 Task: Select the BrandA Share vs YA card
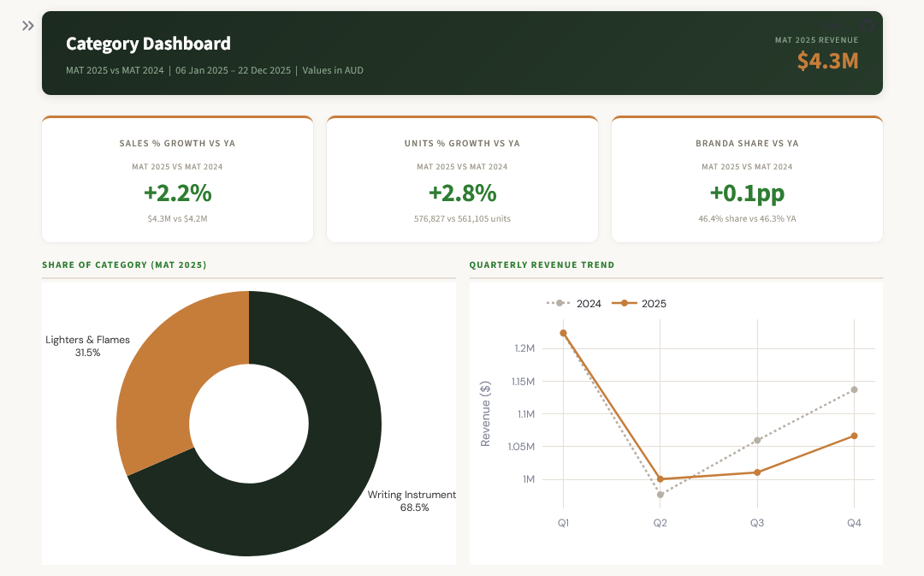click(x=747, y=180)
